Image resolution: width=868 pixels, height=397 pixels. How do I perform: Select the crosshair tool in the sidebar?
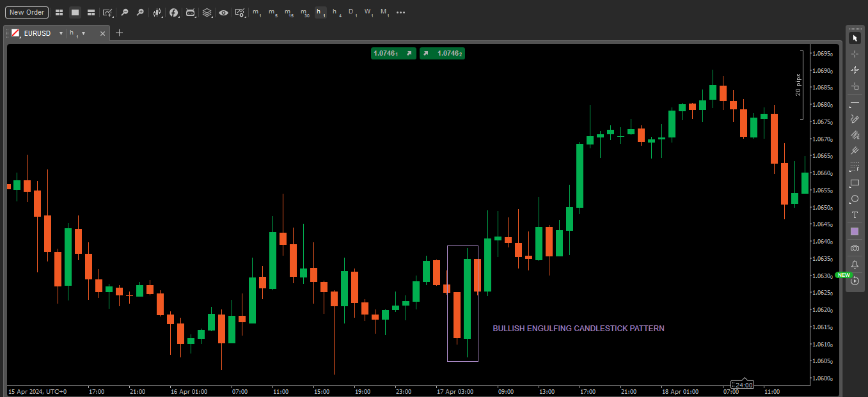point(855,54)
